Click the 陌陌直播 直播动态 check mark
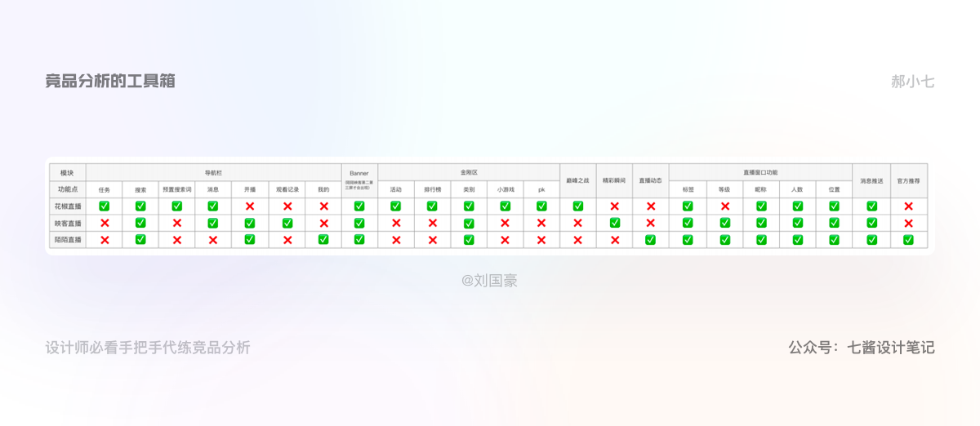 (651, 239)
